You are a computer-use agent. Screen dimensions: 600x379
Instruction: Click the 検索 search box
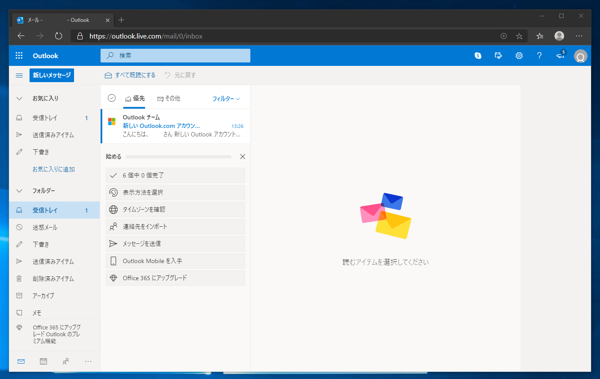point(175,56)
